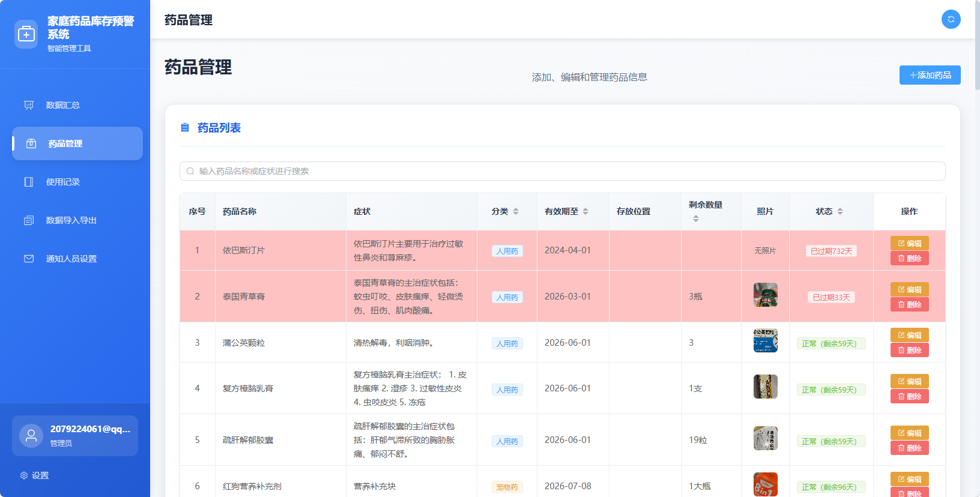Open 通知人员设置 in the sidebar
Viewport: 980px width, 497px height.
coord(77,259)
